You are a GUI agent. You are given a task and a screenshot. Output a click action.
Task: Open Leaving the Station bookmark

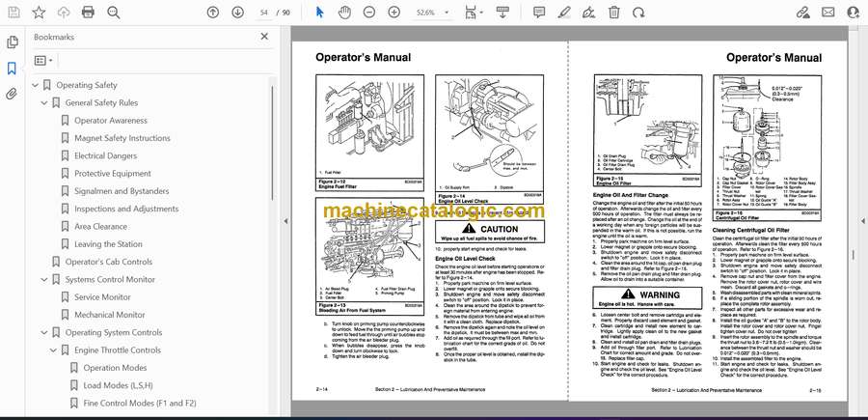point(108,244)
